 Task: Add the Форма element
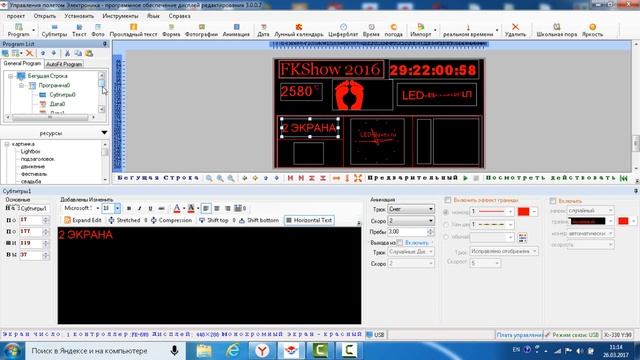(x=171, y=30)
